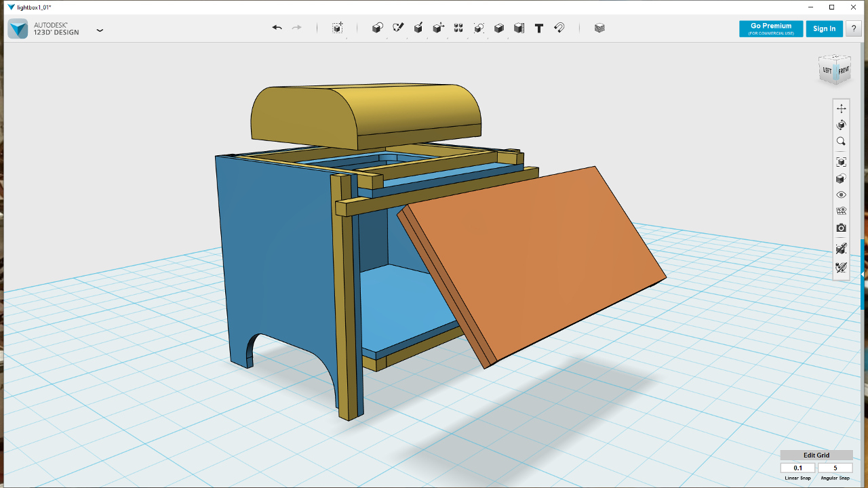Image resolution: width=868 pixels, height=488 pixels.
Task: Click the Fit view icon
Action: [x=842, y=162]
